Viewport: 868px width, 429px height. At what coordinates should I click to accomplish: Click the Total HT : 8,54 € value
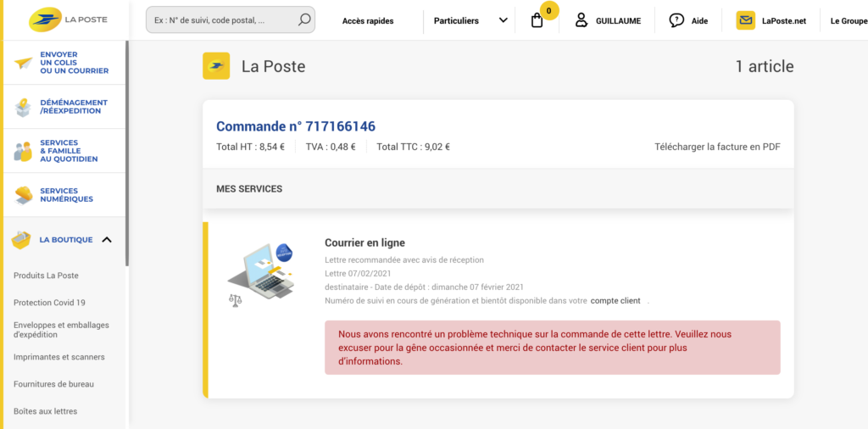point(250,148)
